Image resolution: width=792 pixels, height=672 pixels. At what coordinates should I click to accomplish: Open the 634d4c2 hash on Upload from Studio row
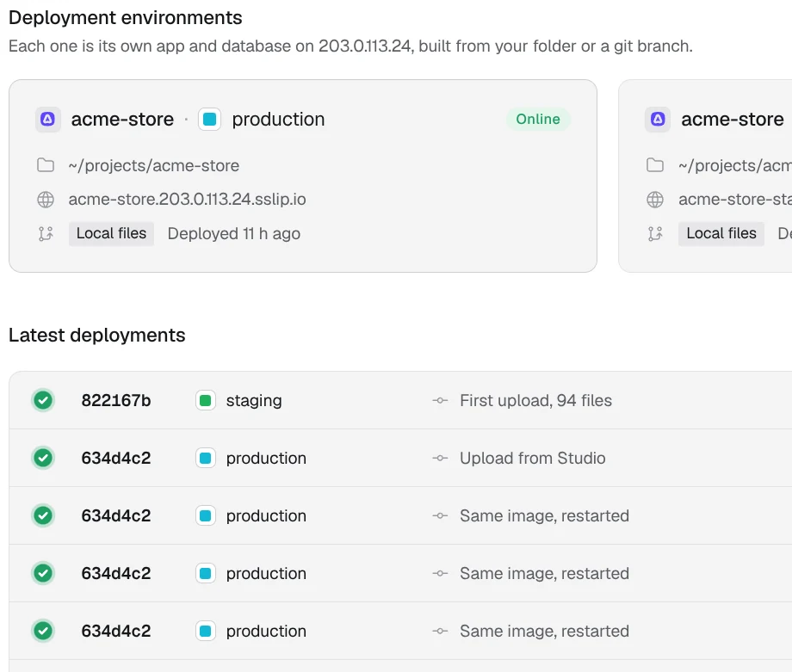116,459
